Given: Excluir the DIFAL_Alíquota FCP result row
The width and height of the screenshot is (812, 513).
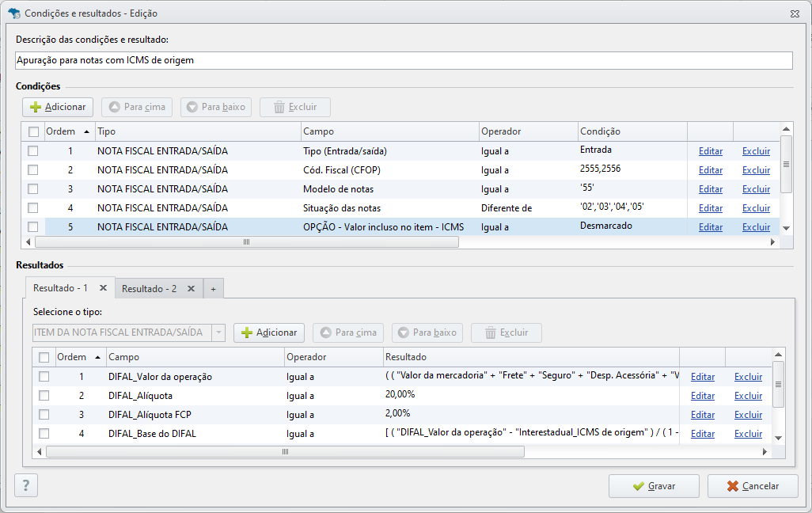Looking at the screenshot, I should pos(749,415).
